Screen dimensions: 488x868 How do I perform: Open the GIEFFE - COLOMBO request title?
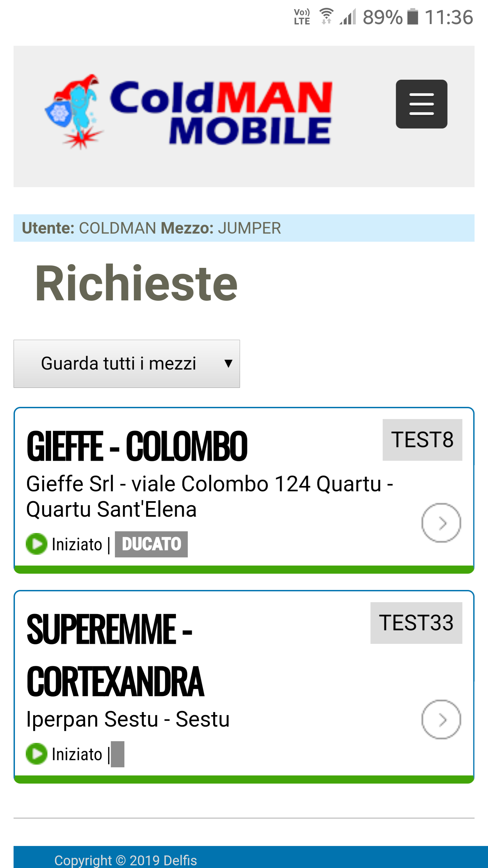click(x=137, y=446)
